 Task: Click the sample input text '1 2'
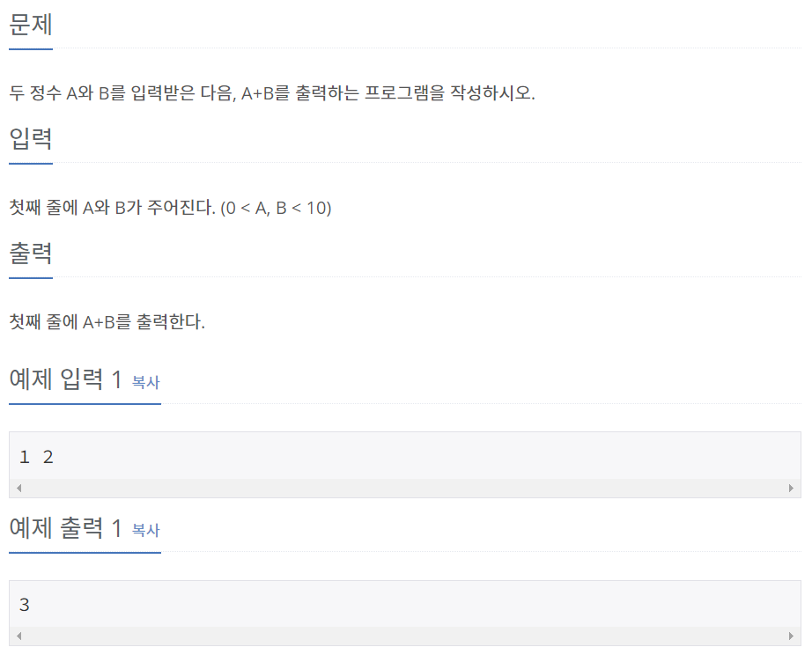[x=36, y=457]
